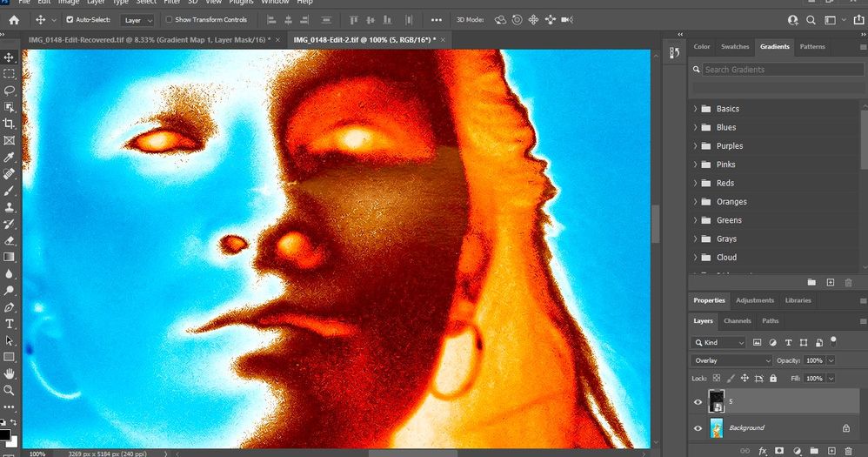Expand the Cloud gradient folder
This screenshot has width=868, height=457.
[695, 258]
